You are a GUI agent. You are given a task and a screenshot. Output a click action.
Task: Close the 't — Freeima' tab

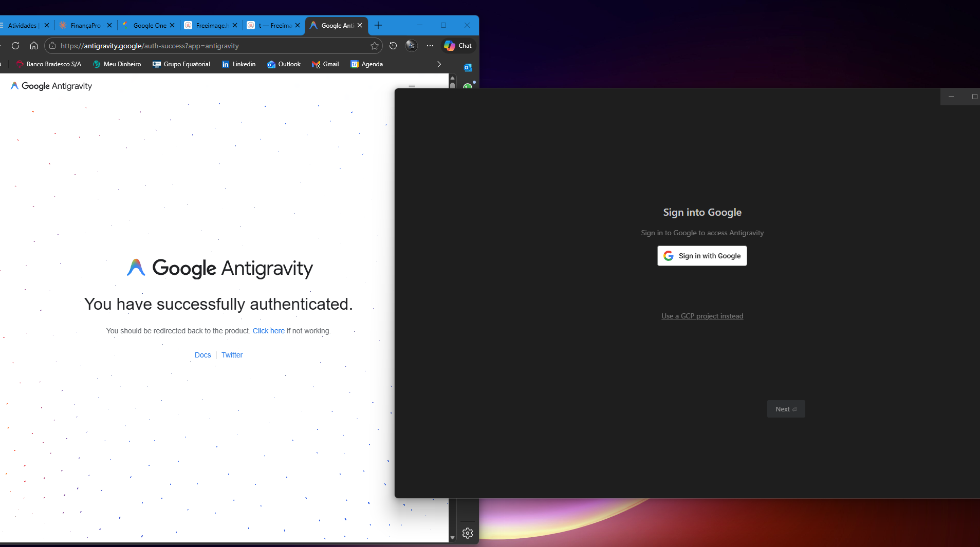298,25
